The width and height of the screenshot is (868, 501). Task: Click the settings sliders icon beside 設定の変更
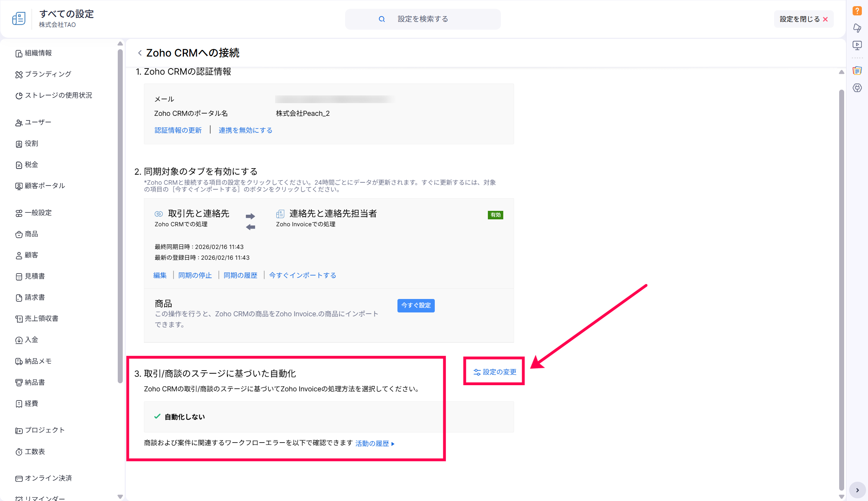coord(477,372)
